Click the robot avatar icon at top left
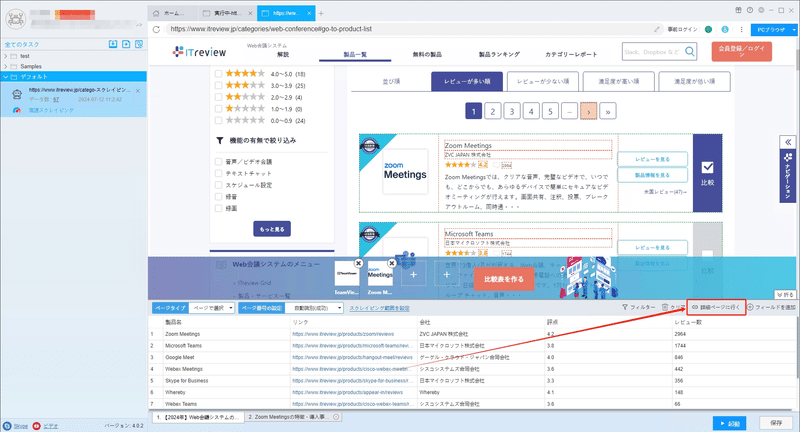Screen dimensions: 800x432 (x=16, y=19)
